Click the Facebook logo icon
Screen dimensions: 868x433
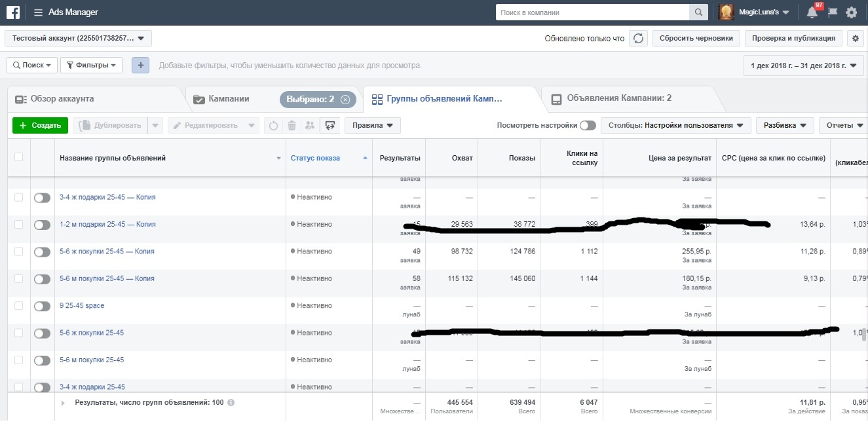(x=13, y=12)
